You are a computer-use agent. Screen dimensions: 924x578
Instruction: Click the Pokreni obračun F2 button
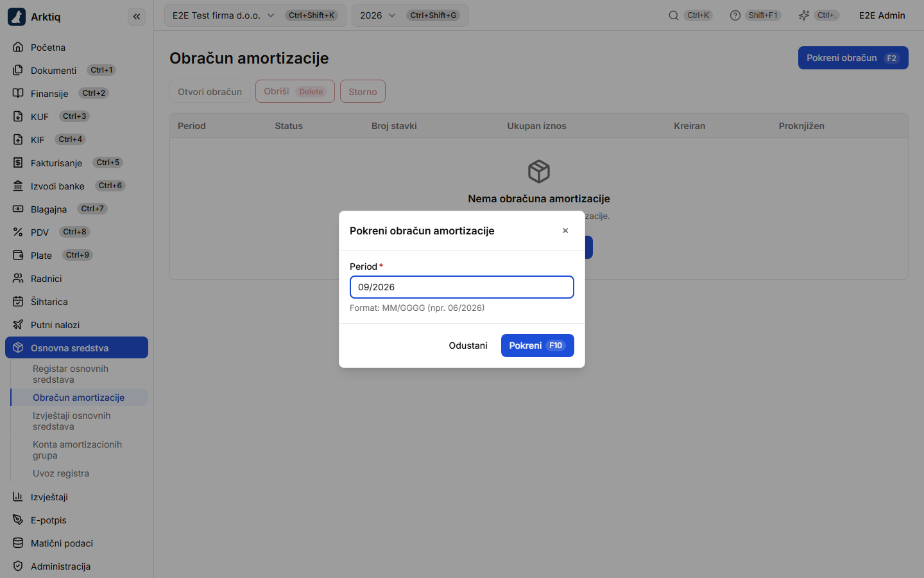point(853,58)
